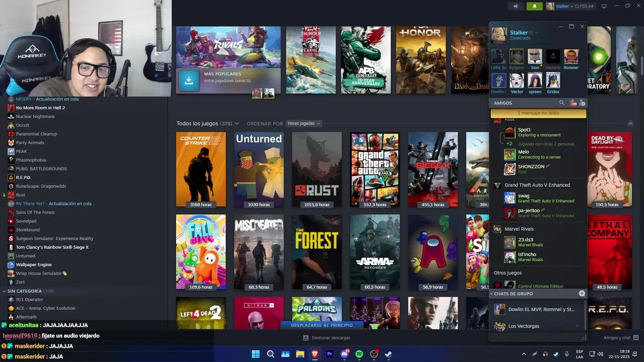Image resolution: width=644 pixels, height=362 pixels.
Task: Open the green notifications bell
Action: pos(534,6)
